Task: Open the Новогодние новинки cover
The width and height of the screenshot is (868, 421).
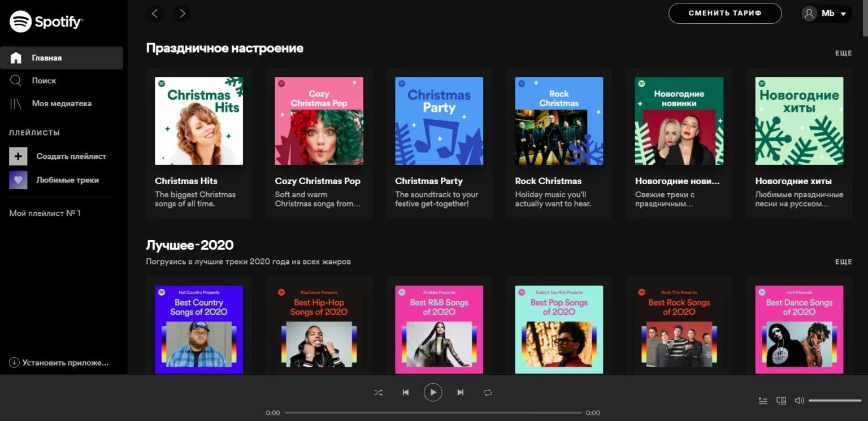Action: (x=679, y=121)
